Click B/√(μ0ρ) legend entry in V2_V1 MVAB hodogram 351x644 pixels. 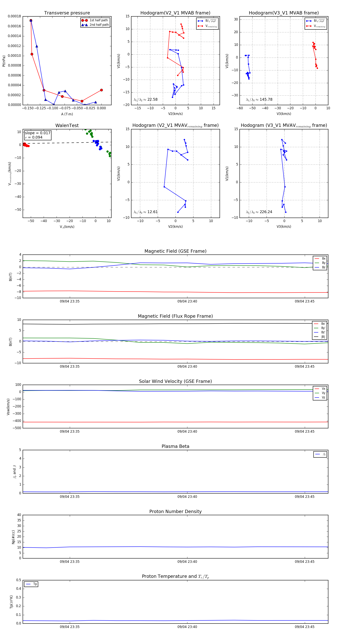pos(207,21)
